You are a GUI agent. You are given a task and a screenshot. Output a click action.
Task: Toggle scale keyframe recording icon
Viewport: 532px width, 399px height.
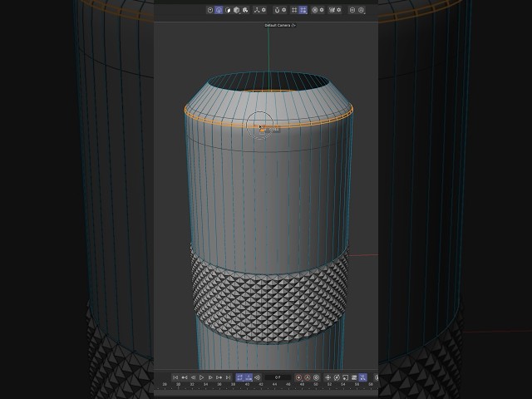(x=346, y=377)
